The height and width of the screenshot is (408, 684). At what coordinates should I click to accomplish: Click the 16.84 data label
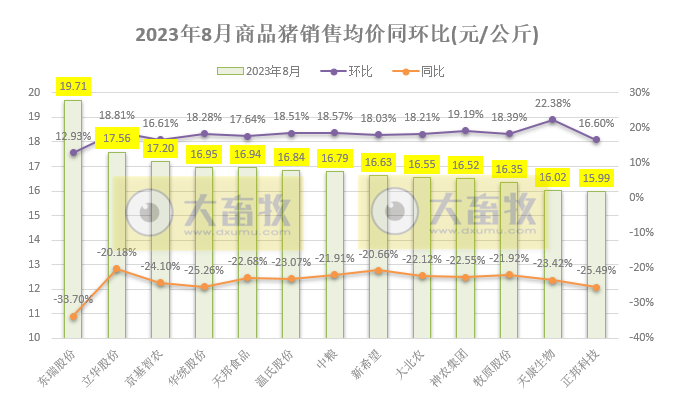[x=291, y=157]
